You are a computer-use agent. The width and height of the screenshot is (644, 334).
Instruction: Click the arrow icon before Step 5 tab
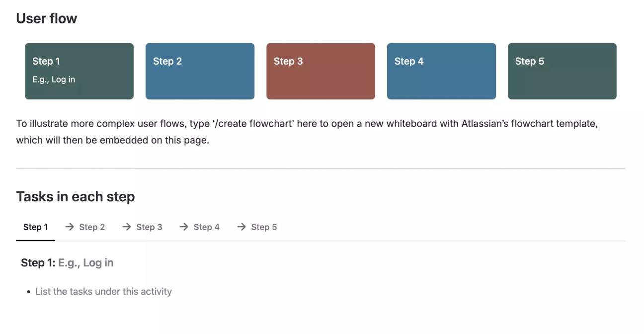pos(241,227)
